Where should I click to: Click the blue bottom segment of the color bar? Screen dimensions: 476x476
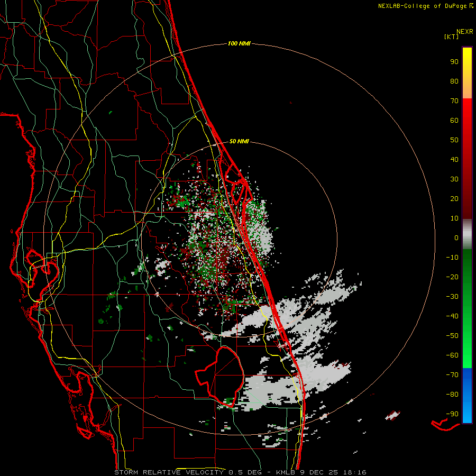coord(467,396)
